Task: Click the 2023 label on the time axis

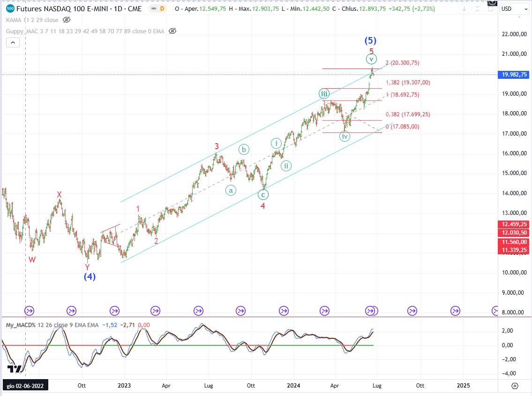Action: pos(124,386)
